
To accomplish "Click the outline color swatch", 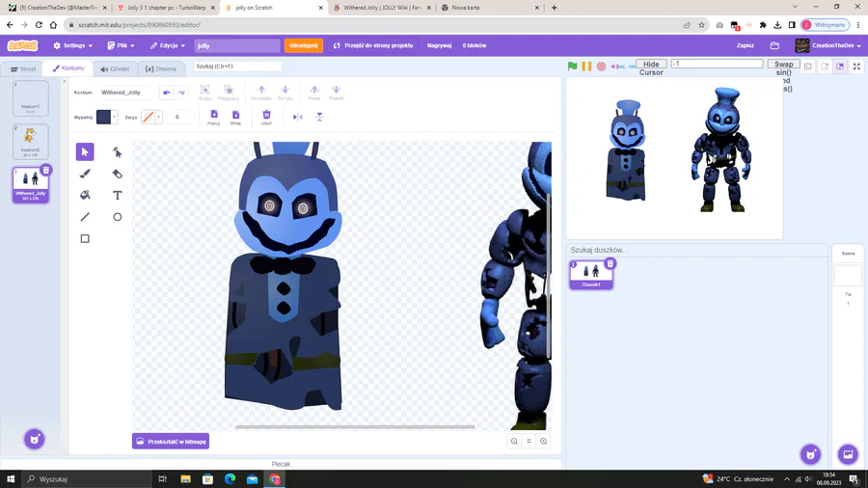I will coord(148,117).
